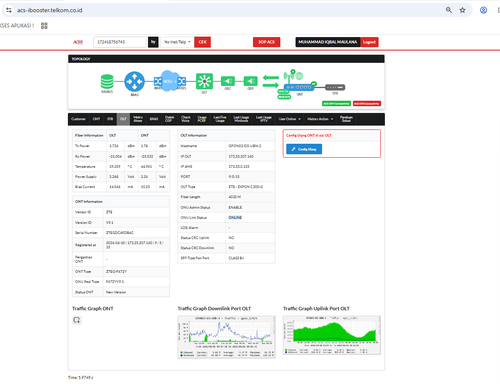Viewport: 500px width, 384px height.
Task: Switch to the Customer tab
Action: coord(78,119)
